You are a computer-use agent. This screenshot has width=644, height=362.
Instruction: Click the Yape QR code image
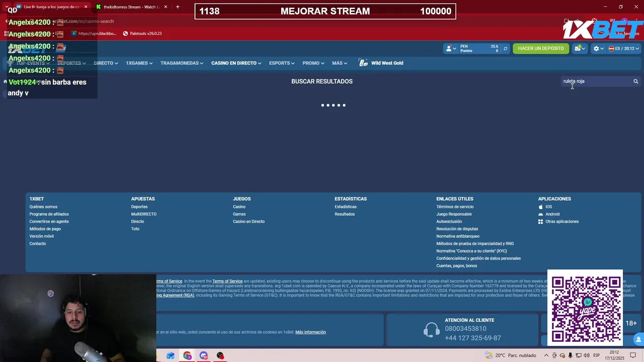click(x=586, y=308)
